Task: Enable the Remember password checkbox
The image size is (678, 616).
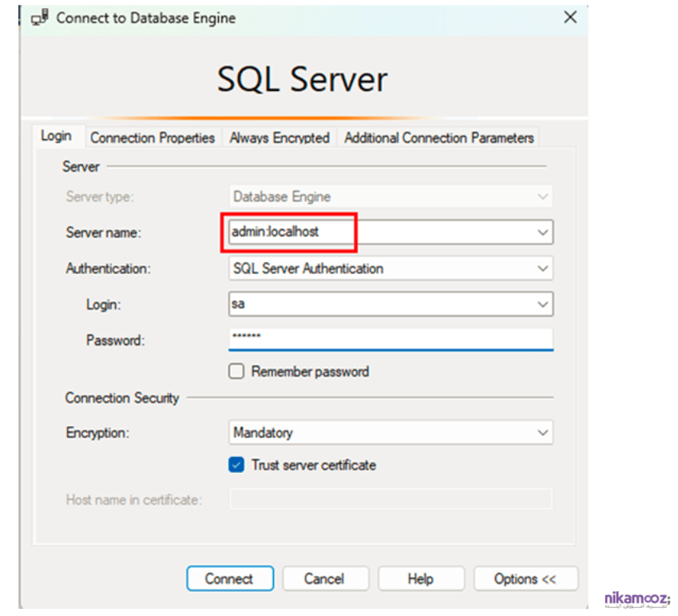Action: [x=236, y=372]
